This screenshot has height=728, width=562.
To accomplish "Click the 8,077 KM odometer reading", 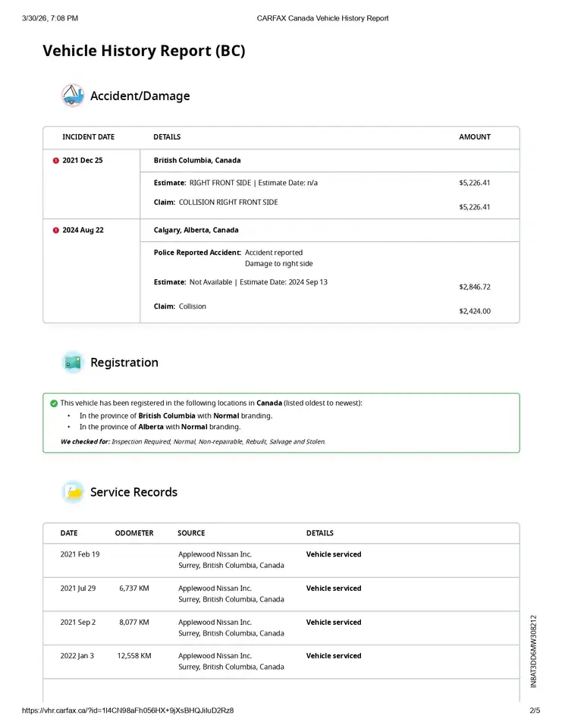I will (134, 622).
